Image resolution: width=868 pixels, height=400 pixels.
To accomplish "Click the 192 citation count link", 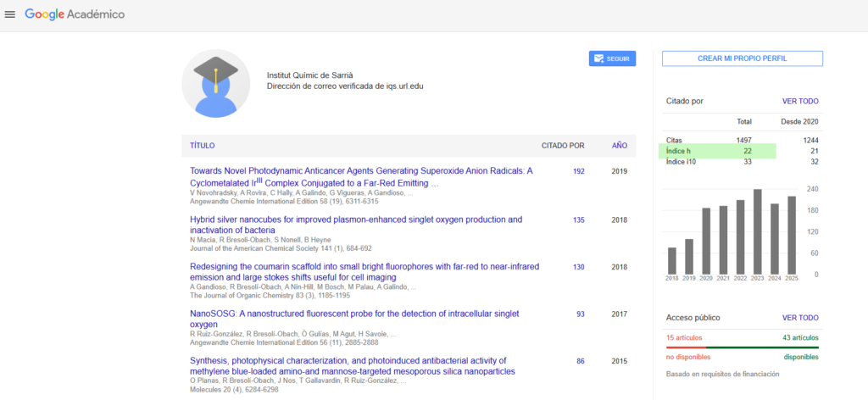I will [x=578, y=171].
